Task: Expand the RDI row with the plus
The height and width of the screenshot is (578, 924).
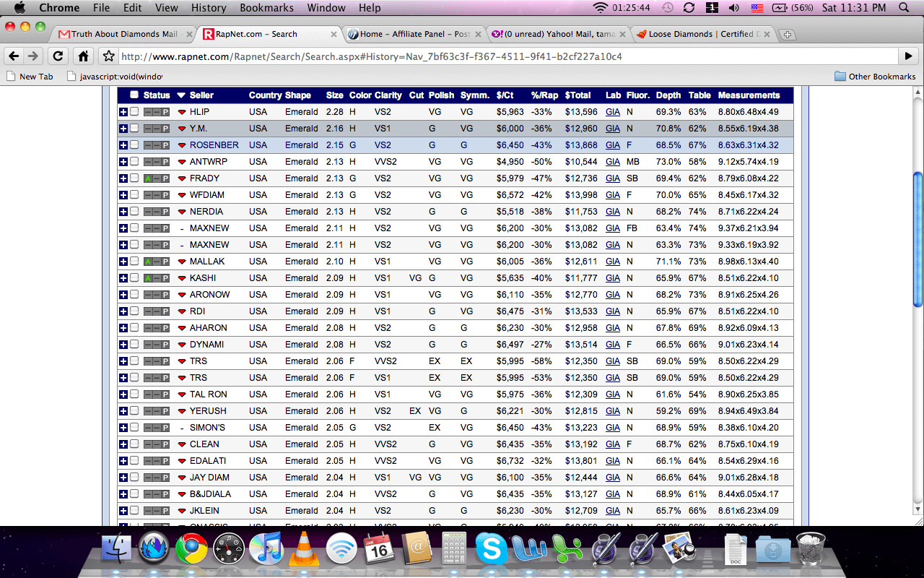Action: (x=123, y=311)
